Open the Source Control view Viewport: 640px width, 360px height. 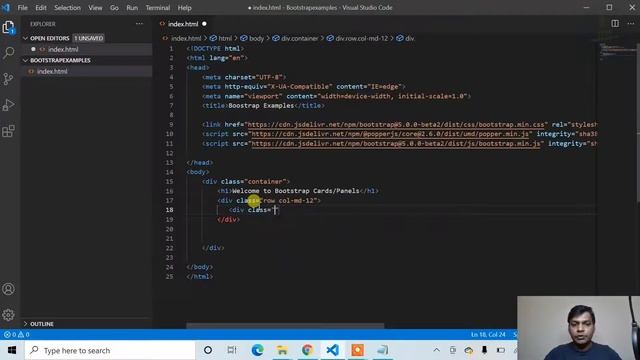click(x=9, y=79)
